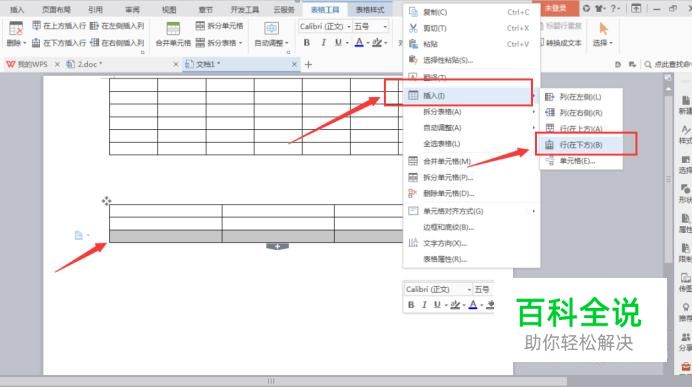Screen dimensions: 692x387
Task: Expand the 自动调整(A) context submenu
Action: [470, 128]
